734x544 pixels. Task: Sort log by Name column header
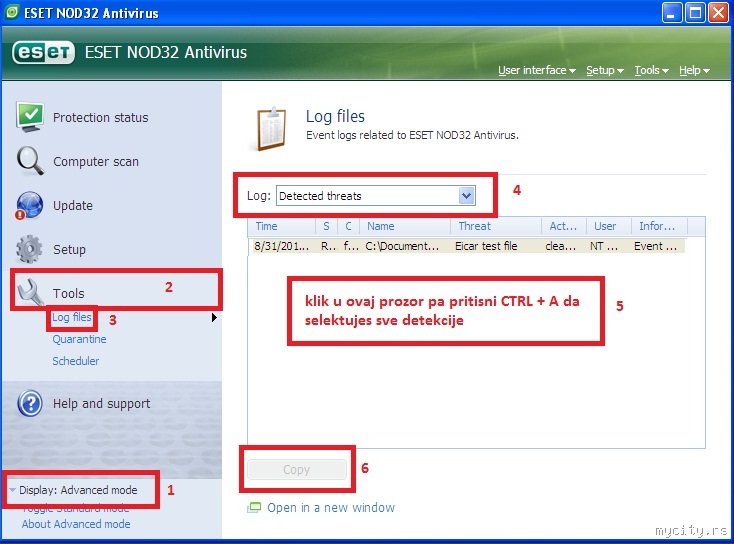click(x=405, y=226)
